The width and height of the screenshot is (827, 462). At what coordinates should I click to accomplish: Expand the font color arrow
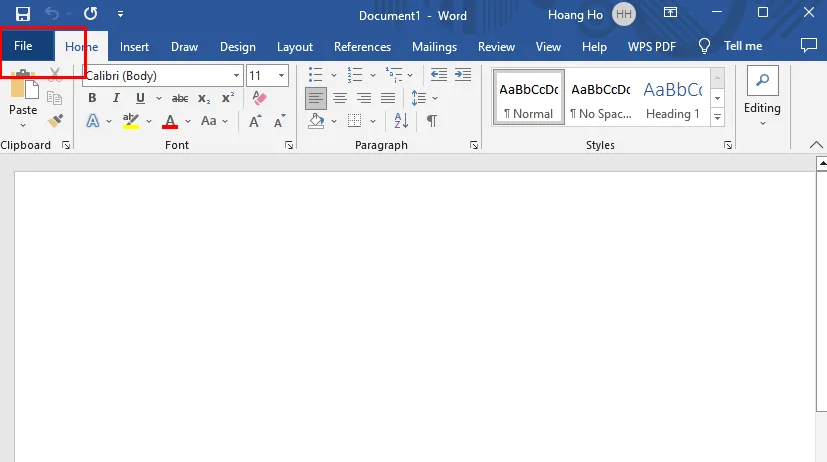pyautogui.click(x=188, y=121)
